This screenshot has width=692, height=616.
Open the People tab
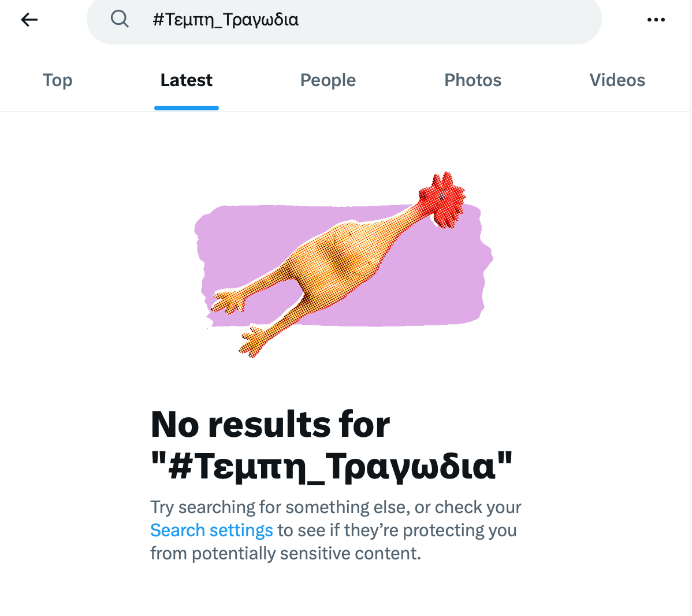[x=328, y=80]
